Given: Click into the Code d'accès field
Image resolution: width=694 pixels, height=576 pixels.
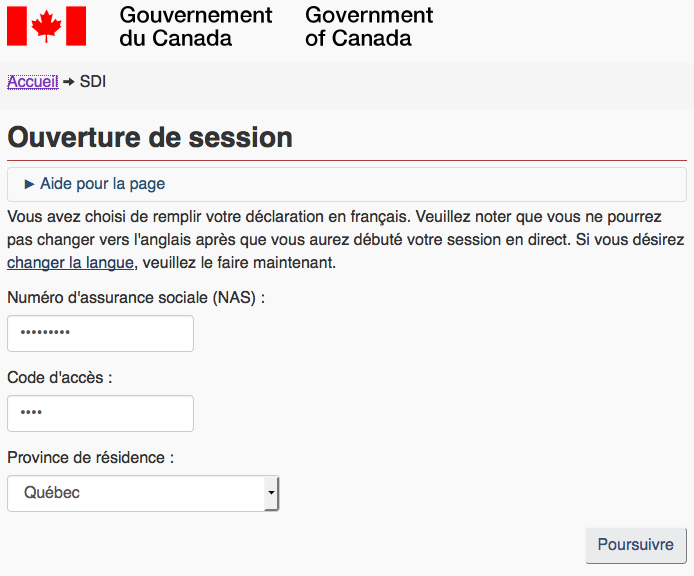Looking at the screenshot, I should coord(100,413).
